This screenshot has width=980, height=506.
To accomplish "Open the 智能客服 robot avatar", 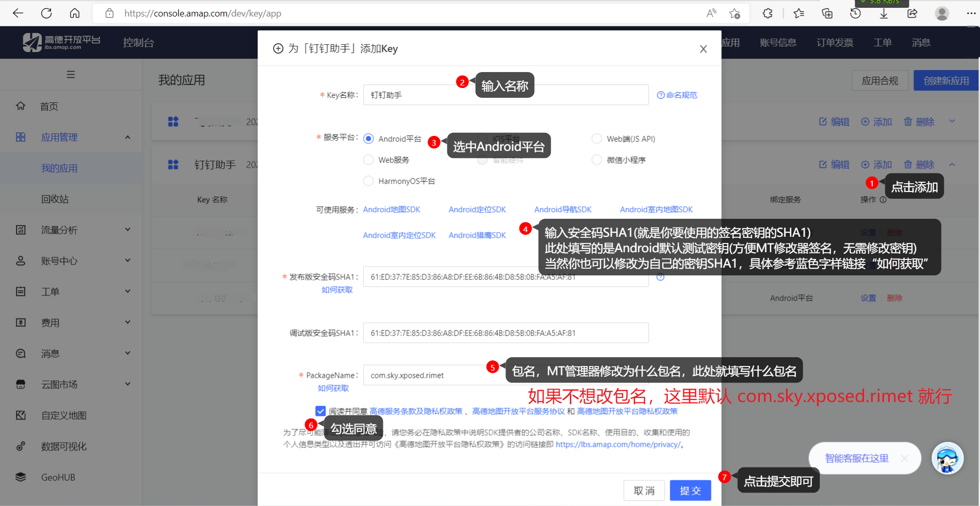I will click(948, 458).
